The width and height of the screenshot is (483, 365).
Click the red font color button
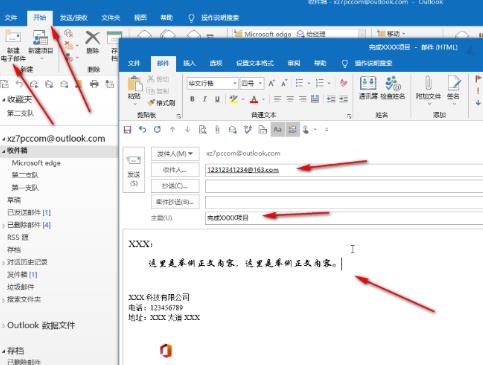tap(254, 99)
